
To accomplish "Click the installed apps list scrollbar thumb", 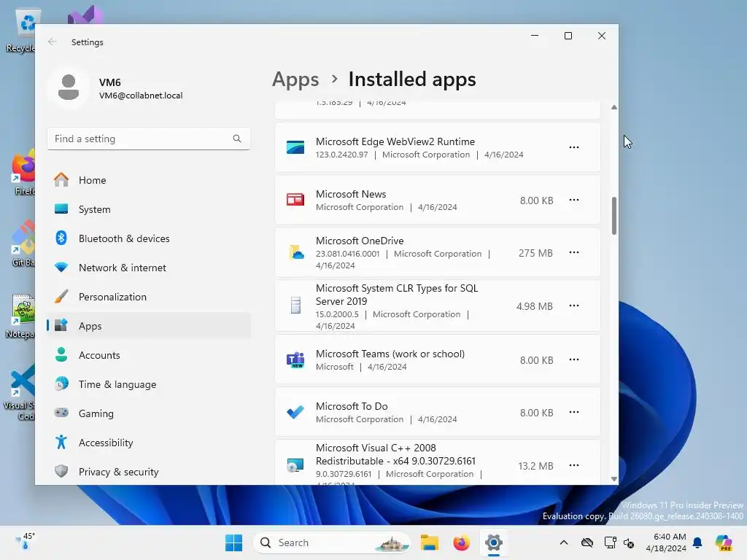I will [x=614, y=216].
